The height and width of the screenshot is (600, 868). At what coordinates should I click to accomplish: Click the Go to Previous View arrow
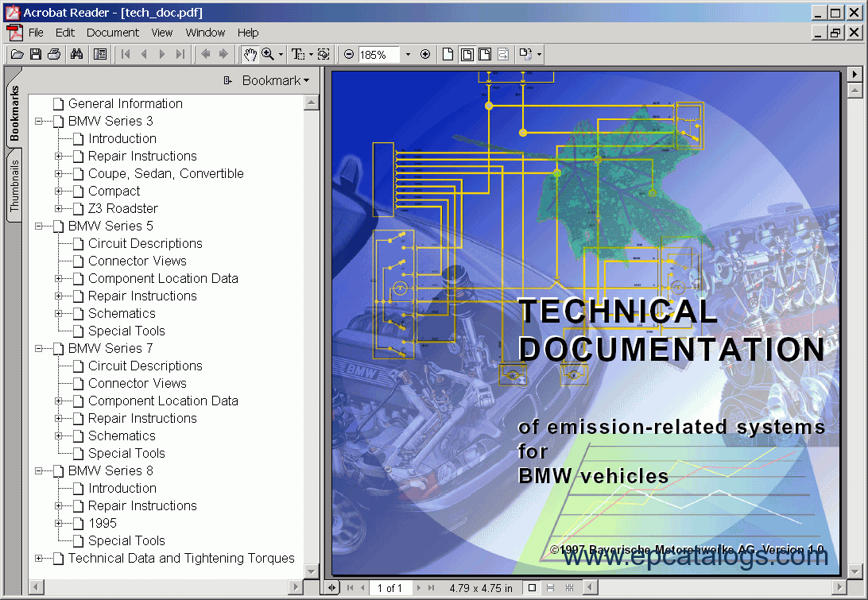pos(205,54)
